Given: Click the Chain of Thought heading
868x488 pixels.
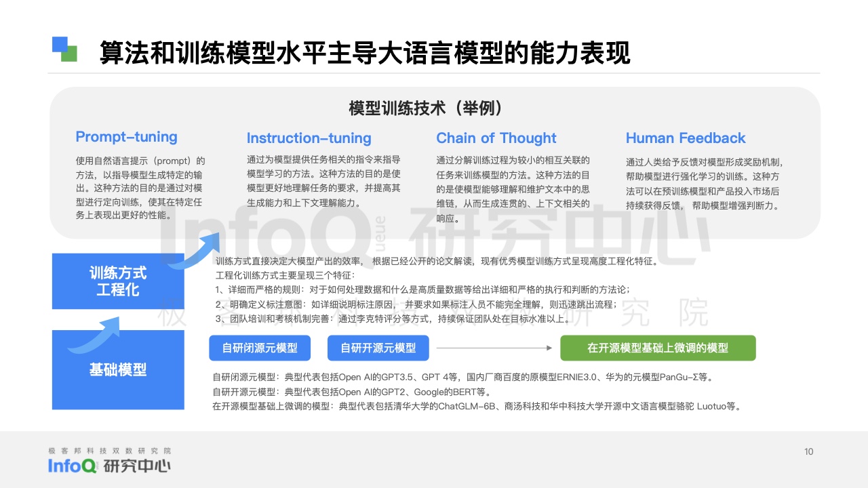Looking at the screenshot, I should click(x=496, y=138).
